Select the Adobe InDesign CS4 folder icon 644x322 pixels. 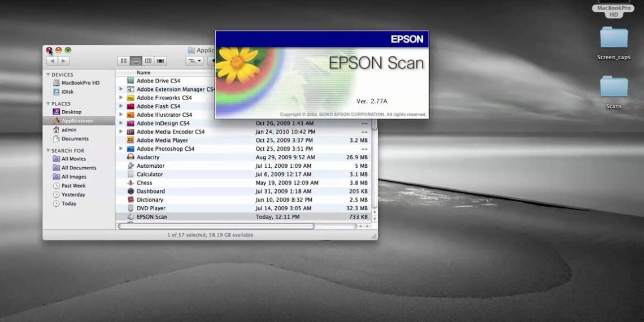[x=130, y=123]
